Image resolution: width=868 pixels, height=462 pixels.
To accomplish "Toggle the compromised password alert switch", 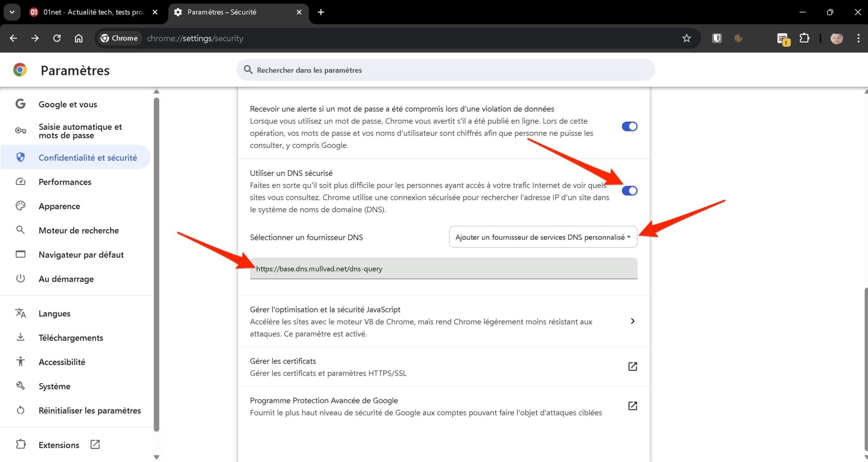I will (629, 127).
